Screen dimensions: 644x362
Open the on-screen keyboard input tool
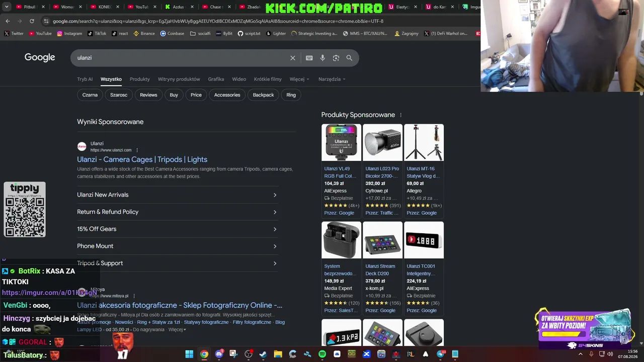point(309,58)
